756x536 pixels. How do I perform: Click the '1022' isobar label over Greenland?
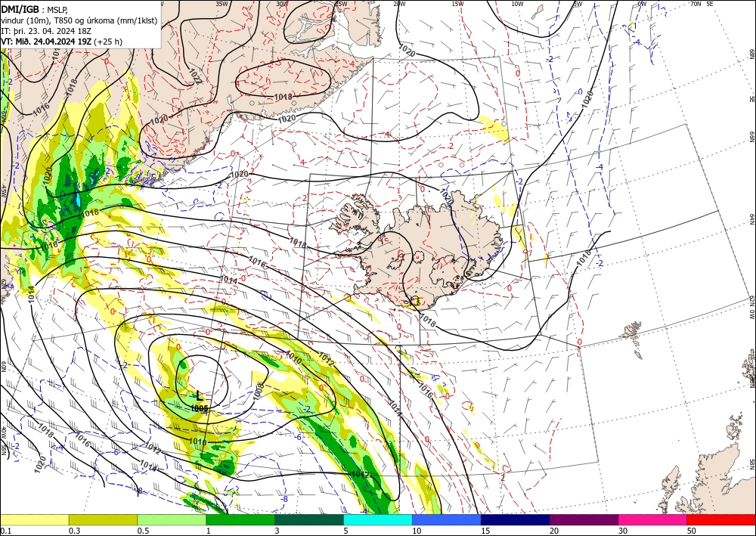point(195,77)
